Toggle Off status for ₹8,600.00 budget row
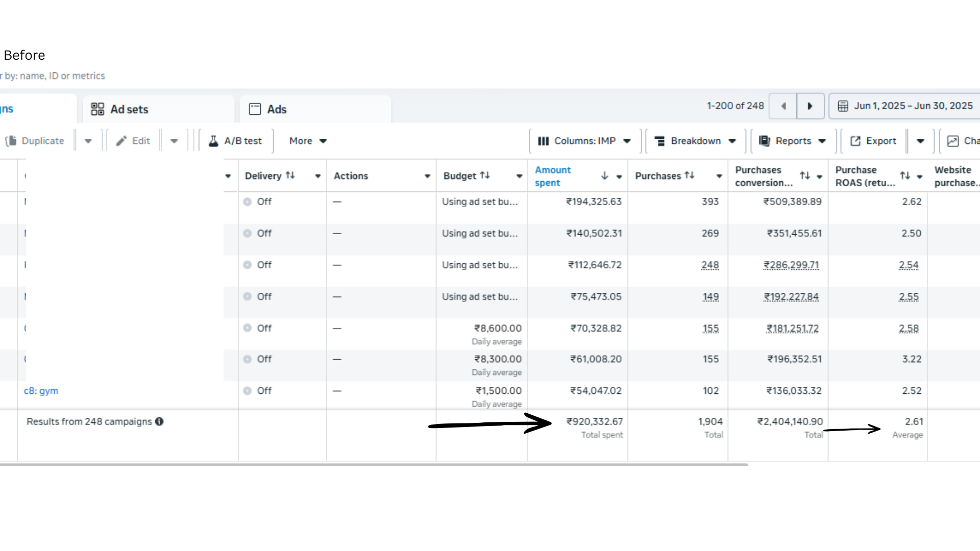Image resolution: width=980 pixels, height=551 pixels. coord(248,328)
